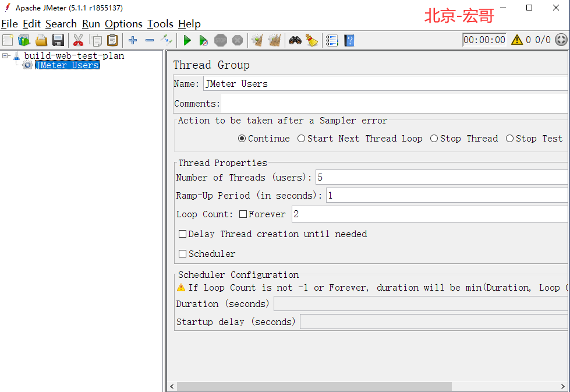This screenshot has width=570, height=392.
Task: Open the Help menu
Action: [189, 24]
